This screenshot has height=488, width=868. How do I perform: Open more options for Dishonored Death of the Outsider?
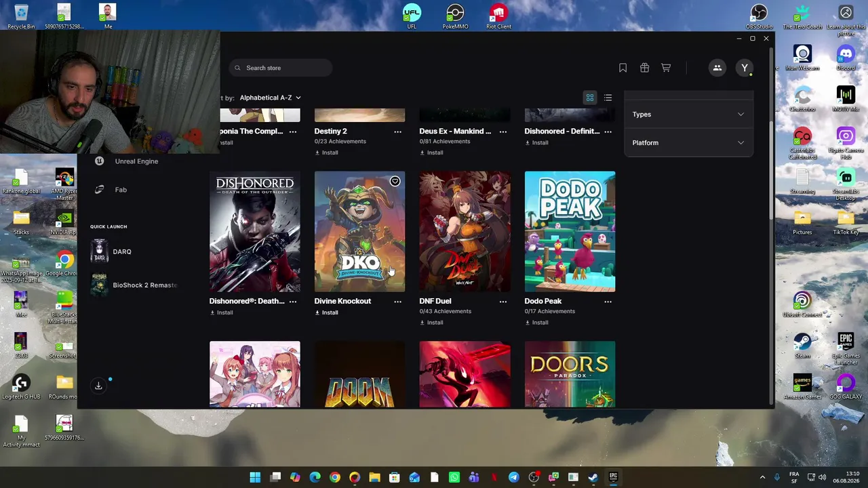point(293,302)
